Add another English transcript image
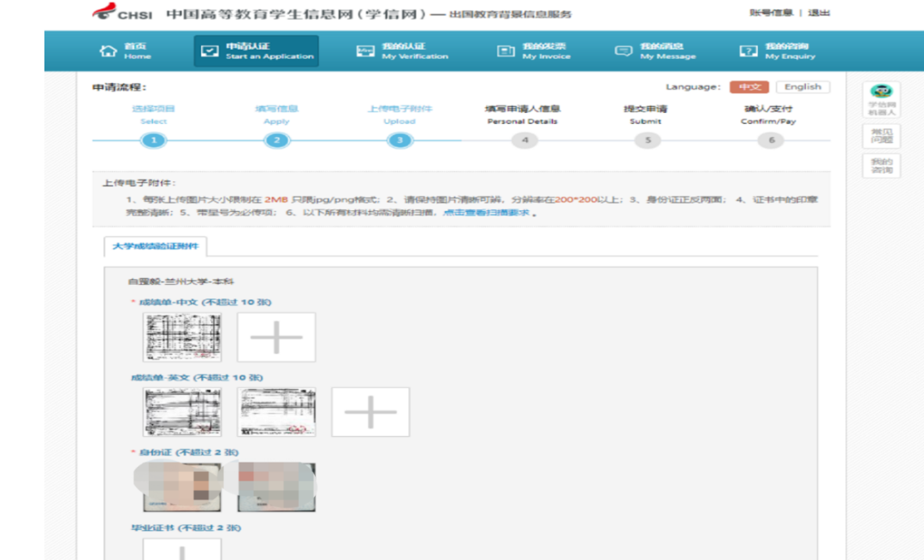 pyautogui.click(x=370, y=411)
